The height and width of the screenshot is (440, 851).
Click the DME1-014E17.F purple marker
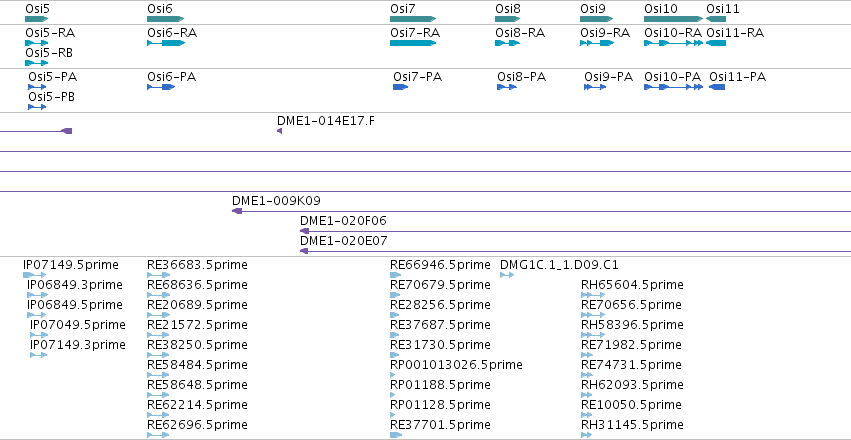280,131
